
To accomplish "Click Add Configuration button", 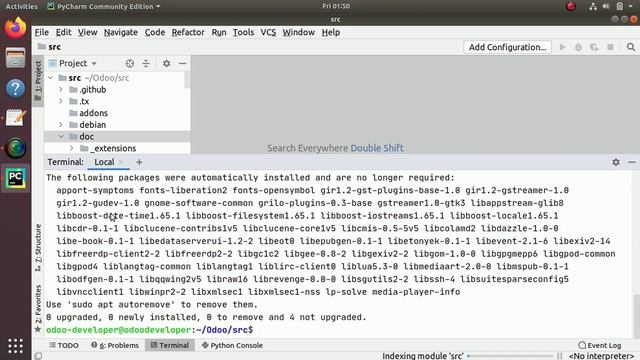I will click(x=507, y=47).
